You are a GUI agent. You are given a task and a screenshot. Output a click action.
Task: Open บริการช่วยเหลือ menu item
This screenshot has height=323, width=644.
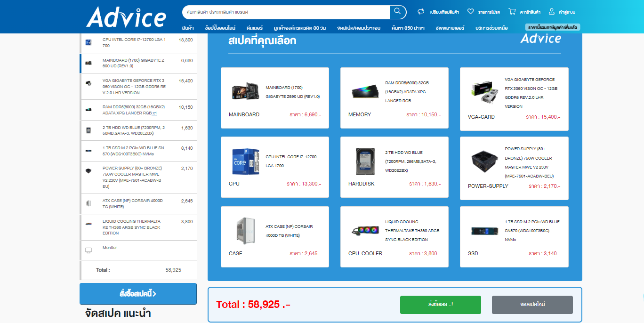[x=491, y=28]
